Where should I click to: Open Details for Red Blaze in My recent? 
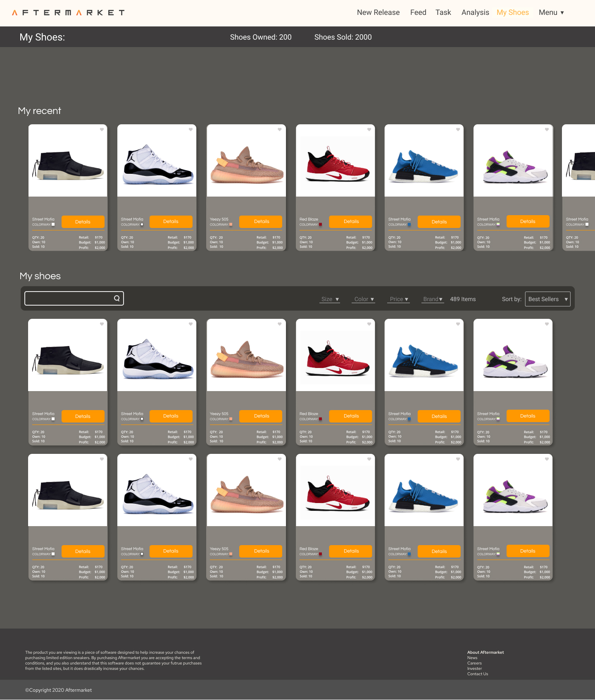[351, 222]
